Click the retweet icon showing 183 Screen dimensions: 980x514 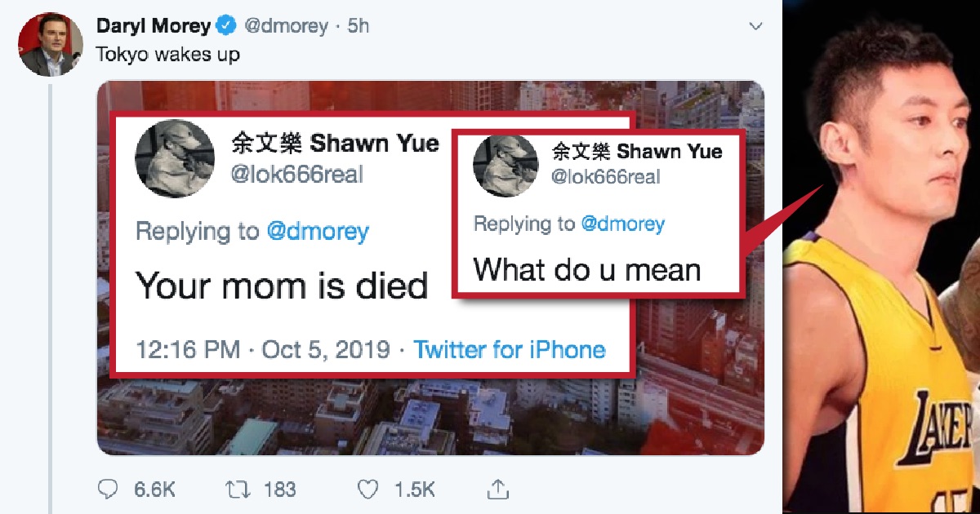[238, 487]
